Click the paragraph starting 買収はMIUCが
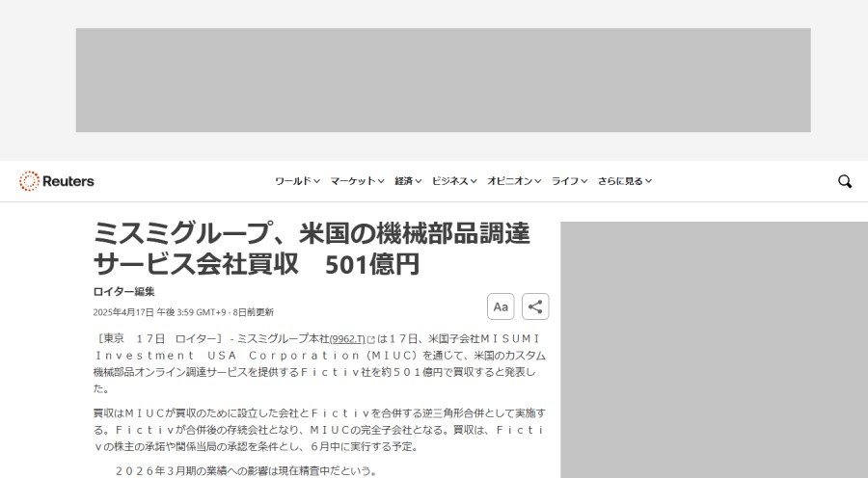The width and height of the screenshot is (868, 478). 319,429
